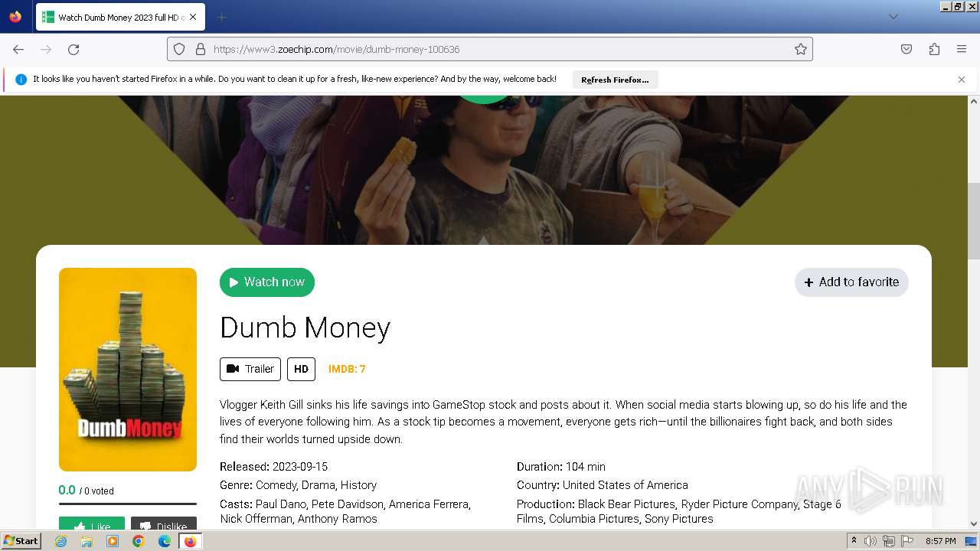Click the Refresh Firefox button
The width and height of the screenshot is (980, 551).
pos(615,80)
